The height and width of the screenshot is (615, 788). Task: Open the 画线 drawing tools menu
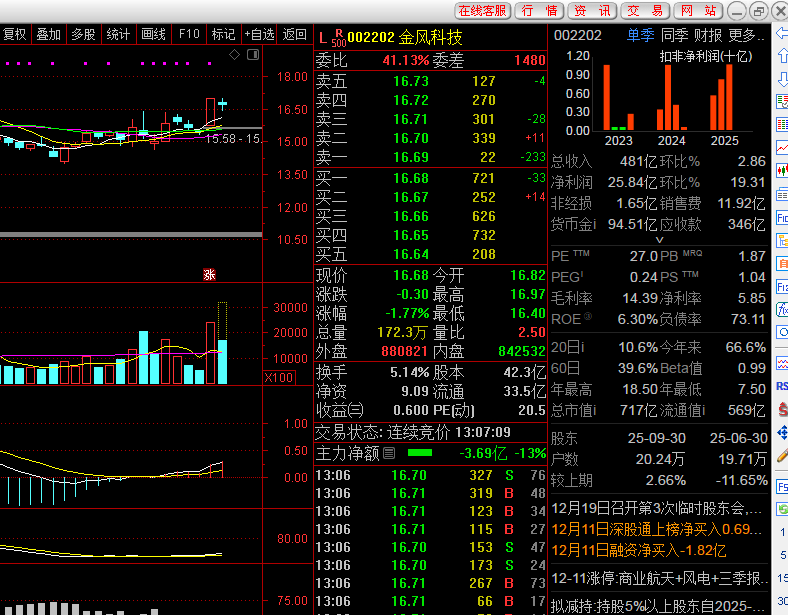click(x=153, y=34)
